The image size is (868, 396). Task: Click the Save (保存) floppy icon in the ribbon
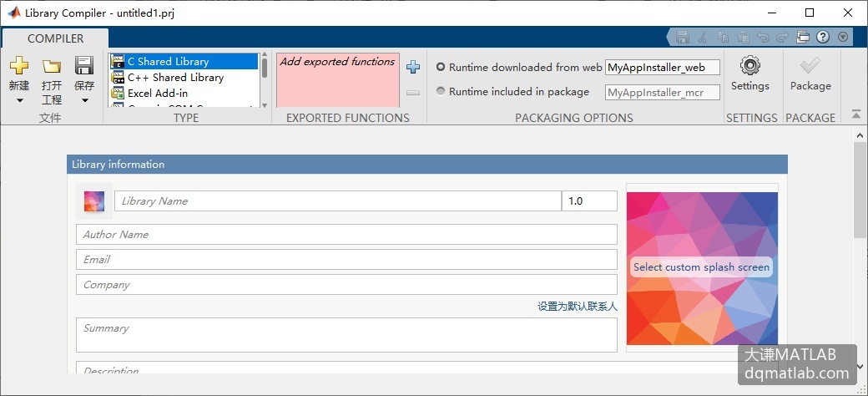point(84,65)
